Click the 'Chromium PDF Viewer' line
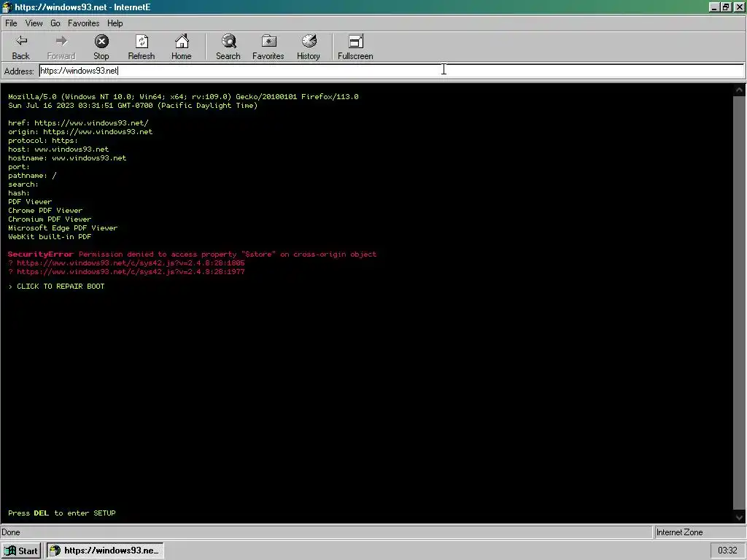The image size is (747, 560). (50, 219)
